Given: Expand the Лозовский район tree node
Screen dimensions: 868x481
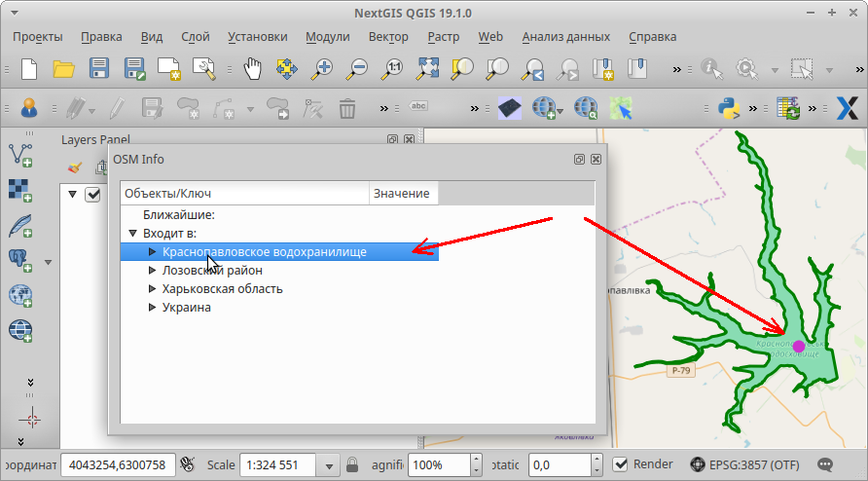Looking at the screenshot, I should click(x=152, y=271).
